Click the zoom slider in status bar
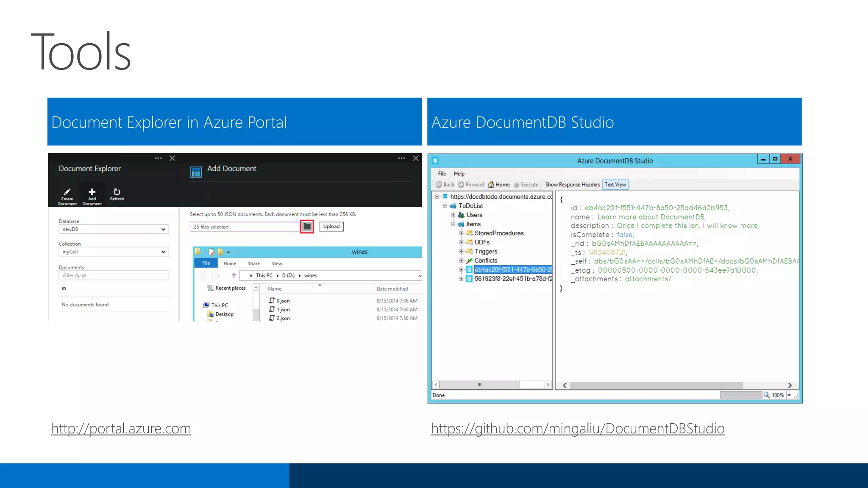Screen dimensions: 868x488 point(741,395)
